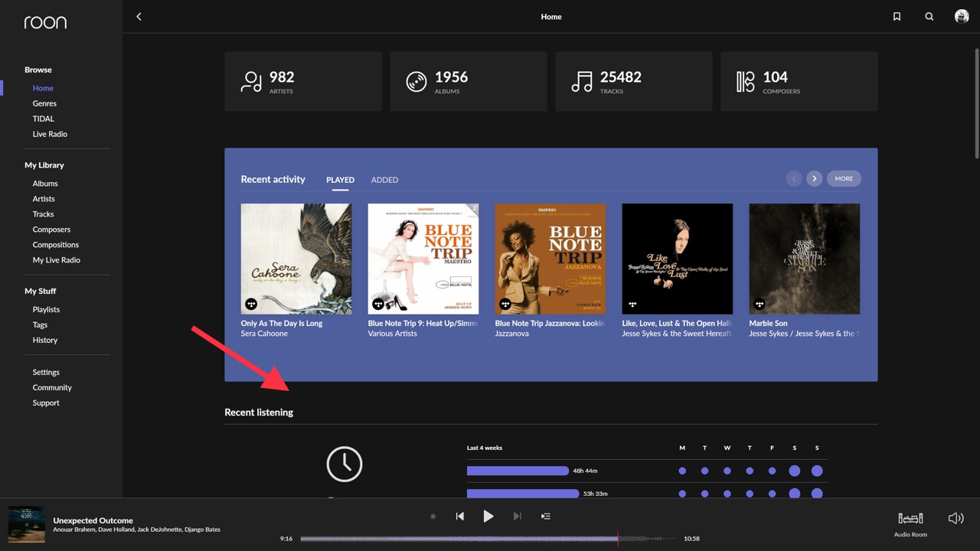This screenshot has height=551, width=980.
Task: Open Artists under My Library
Action: pos(44,199)
